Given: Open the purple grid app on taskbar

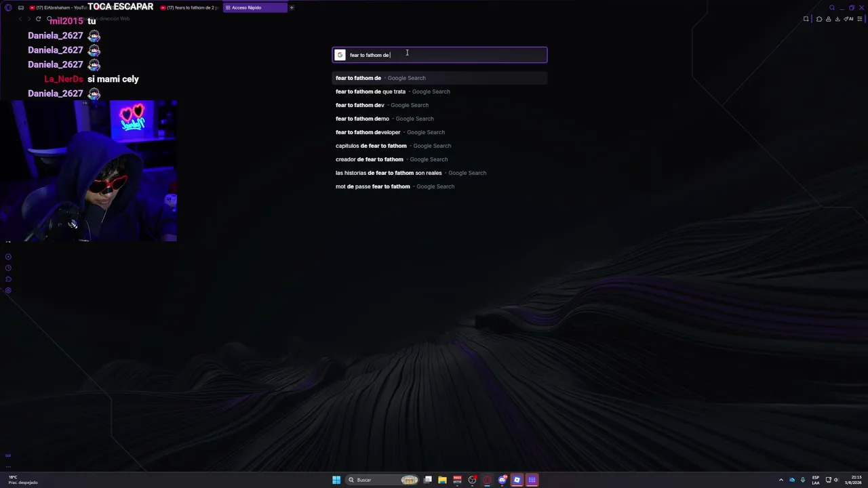Looking at the screenshot, I should tap(532, 480).
